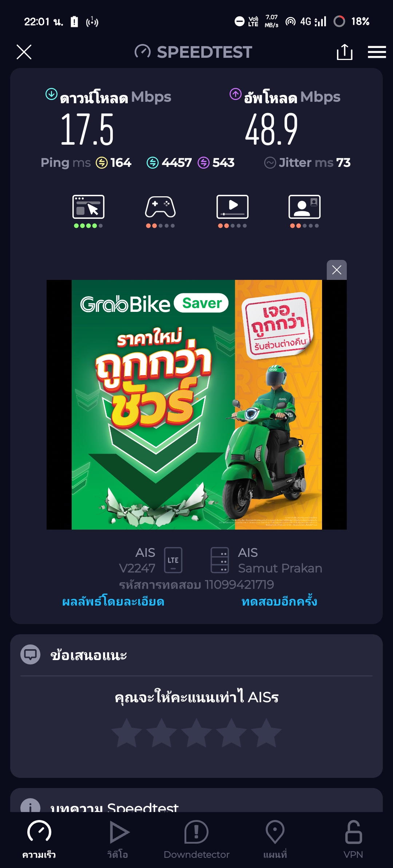Select the video chat quality icon
The image size is (393, 868).
click(305, 207)
